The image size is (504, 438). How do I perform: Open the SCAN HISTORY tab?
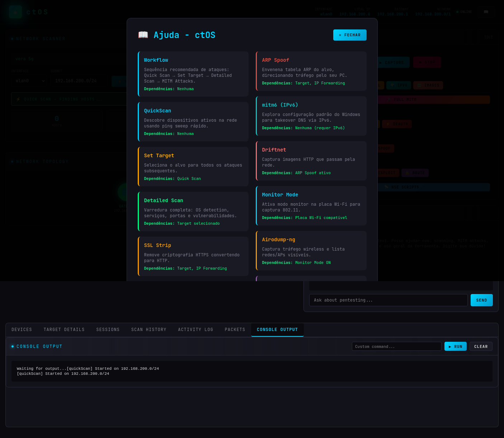(149, 330)
